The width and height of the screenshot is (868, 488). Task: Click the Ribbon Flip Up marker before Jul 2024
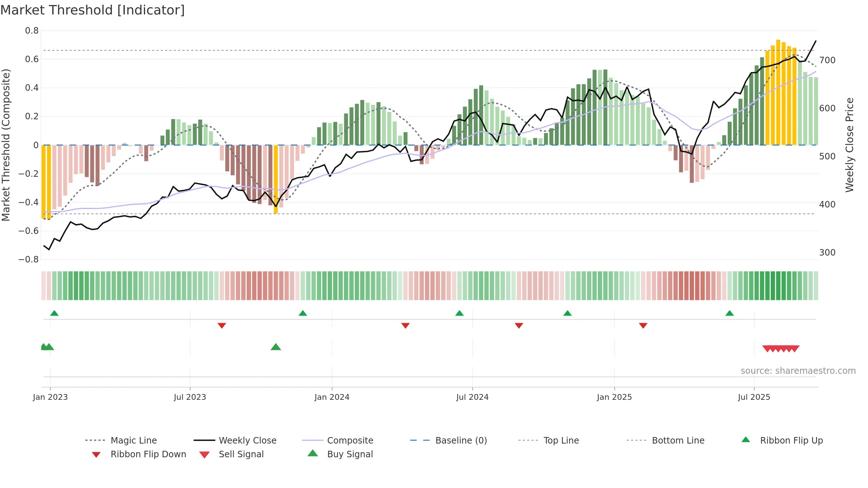tap(459, 313)
